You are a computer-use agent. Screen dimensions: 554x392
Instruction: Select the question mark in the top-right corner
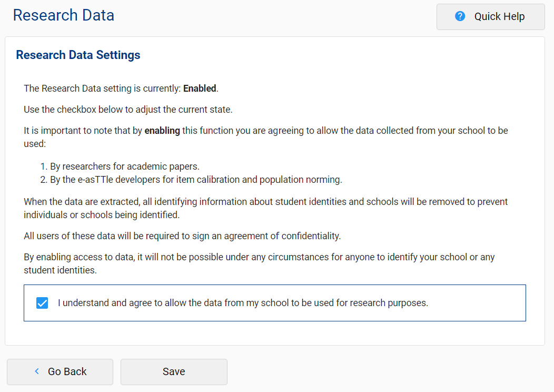(460, 16)
